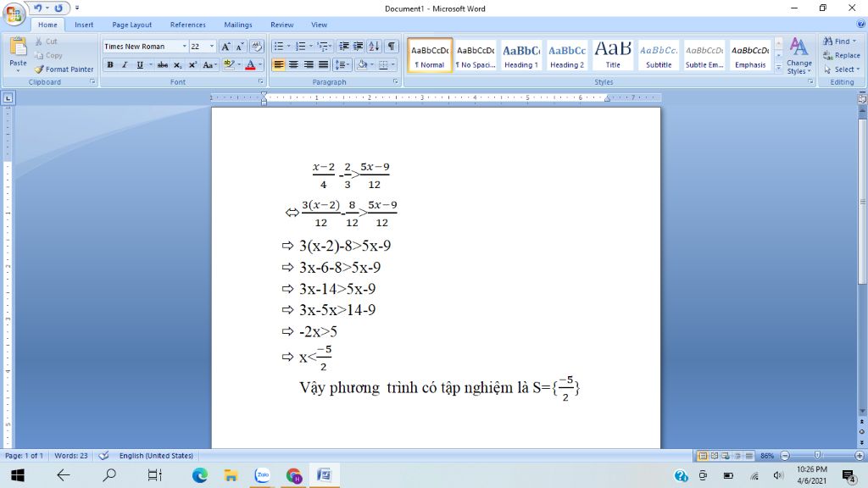Switch to Review tab
The width and height of the screenshot is (868, 488).
click(281, 25)
